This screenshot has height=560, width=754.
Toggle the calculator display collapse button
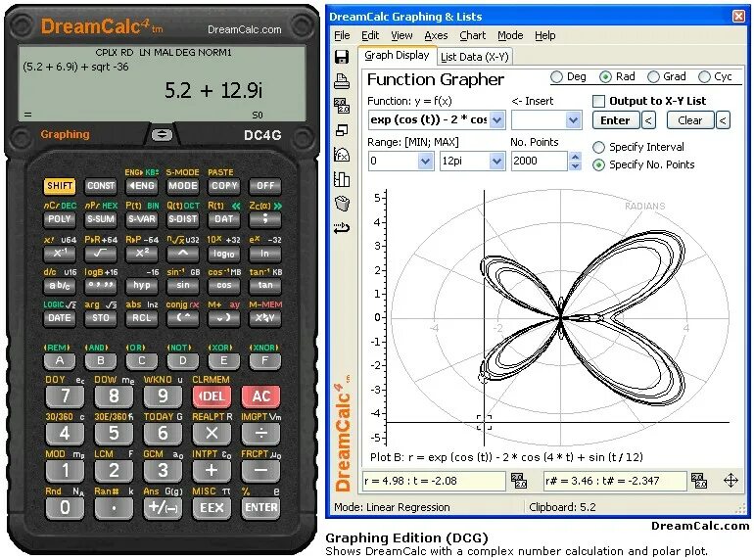(162, 134)
